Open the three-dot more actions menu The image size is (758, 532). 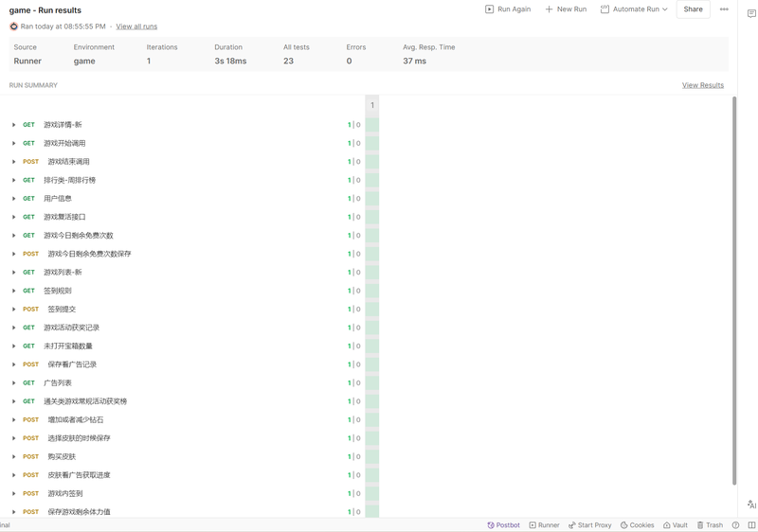(x=724, y=9)
